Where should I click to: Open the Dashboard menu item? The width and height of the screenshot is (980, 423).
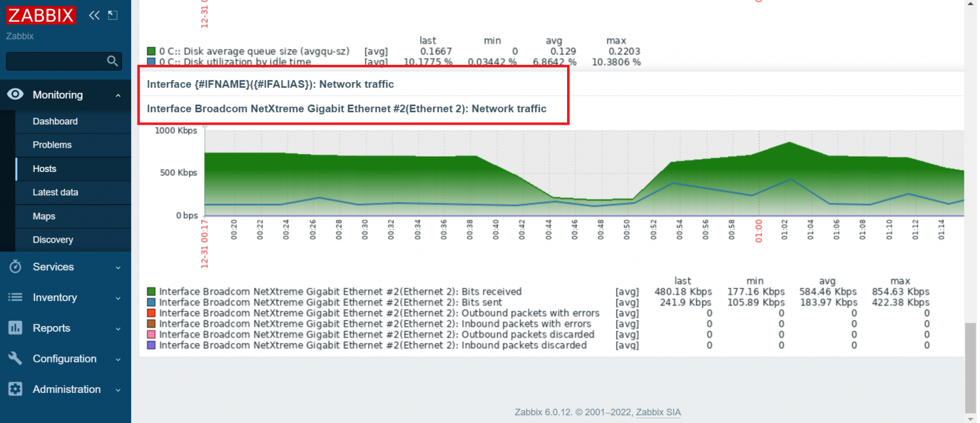point(55,121)
